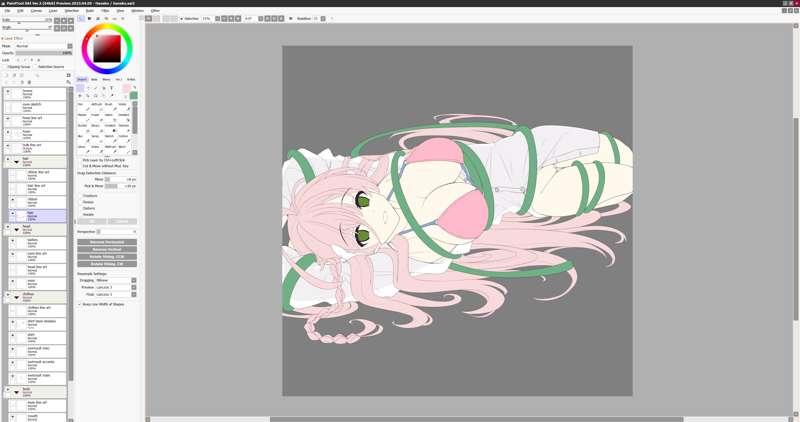The height and width of the screenshot is (422, 800).
Task: Open the layer blending Mode dropdown
Action: pos(70,46)
